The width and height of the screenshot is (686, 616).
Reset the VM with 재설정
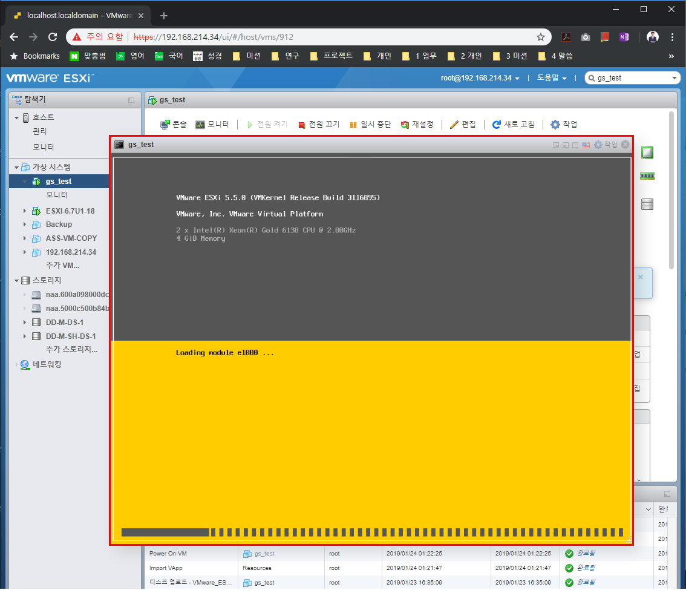click(x=417, y=124)
